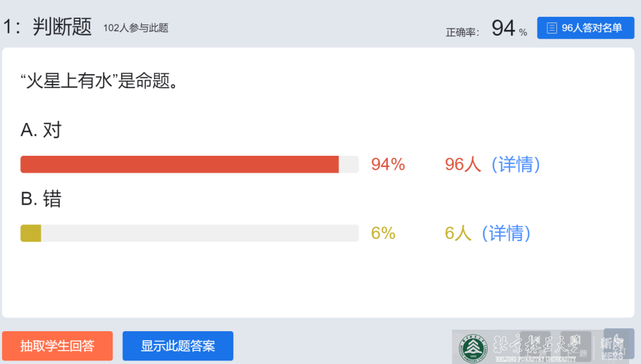This screenshot has width=641, height=364.
Task: Click the list icon on the answer roster button
Action: pyautogui.click(x=552, y=28)
